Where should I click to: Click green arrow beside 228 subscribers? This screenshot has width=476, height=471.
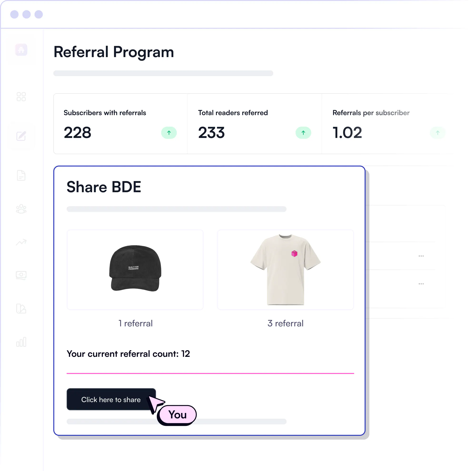pyautogui.click(x=169, y=133)
